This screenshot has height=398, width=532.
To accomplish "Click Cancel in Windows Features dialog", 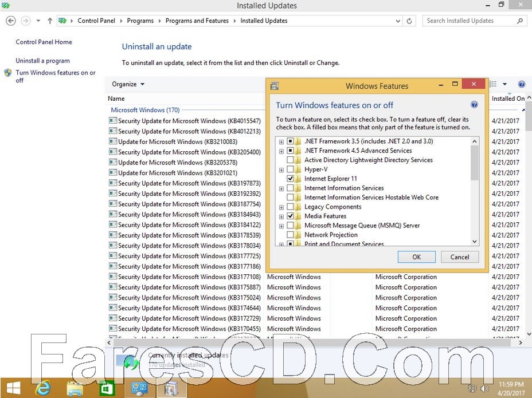I will (460, 257).
